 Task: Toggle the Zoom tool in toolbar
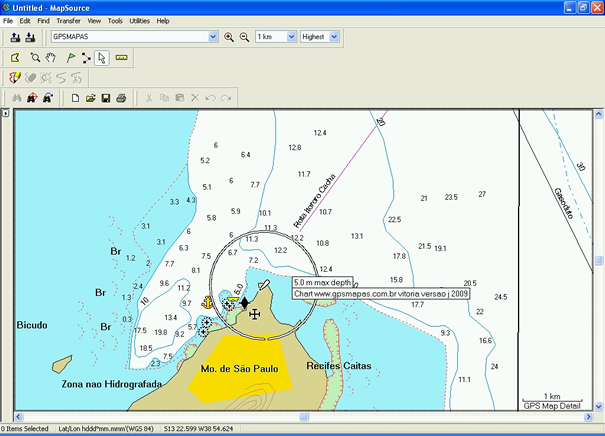point(35,58)
